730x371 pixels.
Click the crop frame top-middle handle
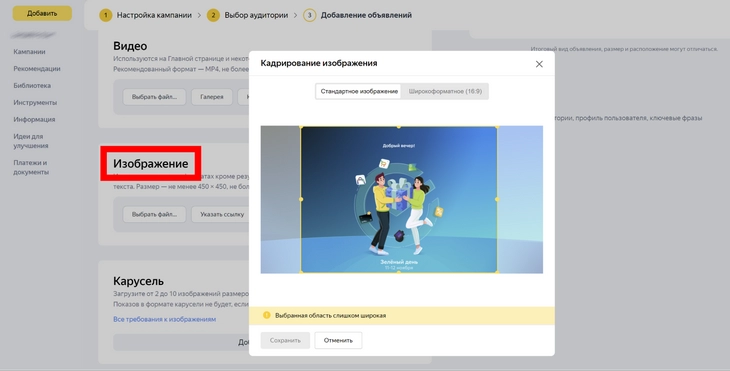[x=399, y=127]
